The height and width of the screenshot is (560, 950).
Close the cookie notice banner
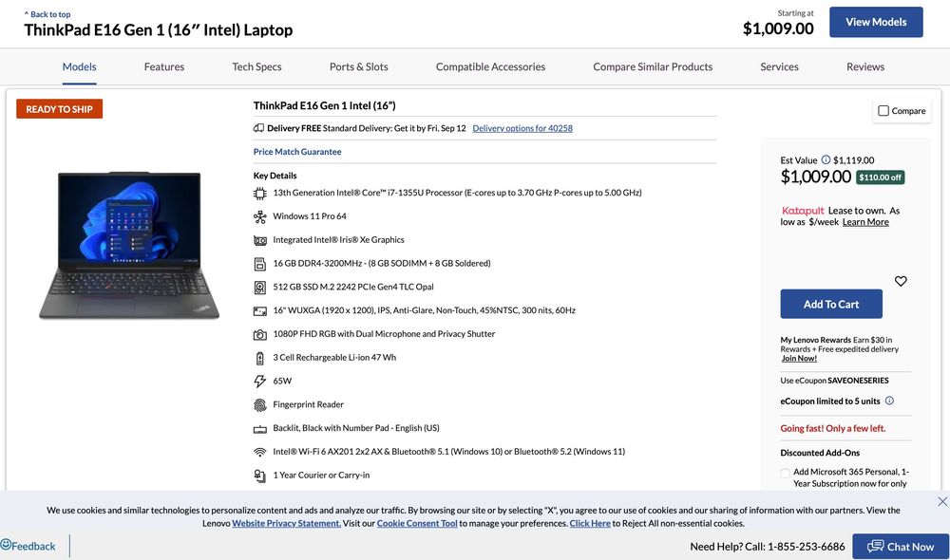coord(941,501)
